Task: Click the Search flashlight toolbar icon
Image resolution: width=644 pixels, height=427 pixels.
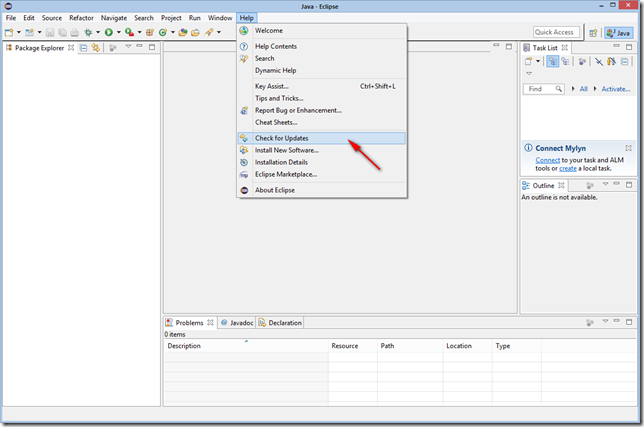Action: (x=209, y=32)
